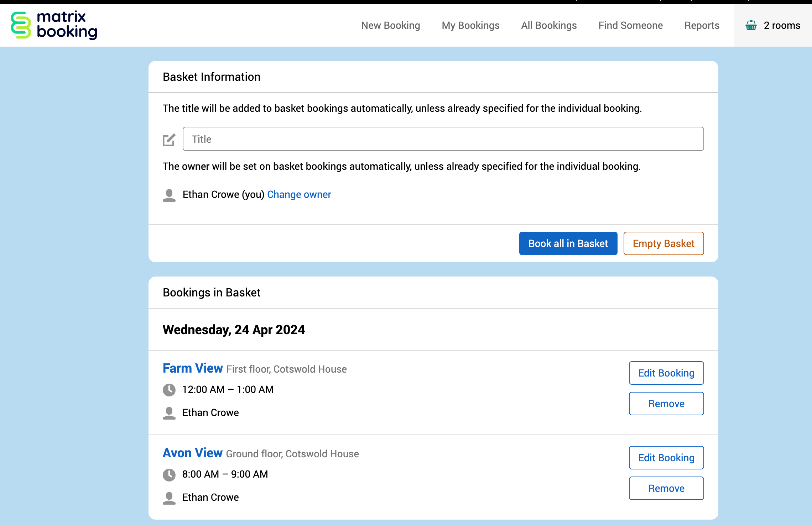Click the clock icon for Avon View booking
812x526 pixels.
pyautogui.click(x=169, y=474)
